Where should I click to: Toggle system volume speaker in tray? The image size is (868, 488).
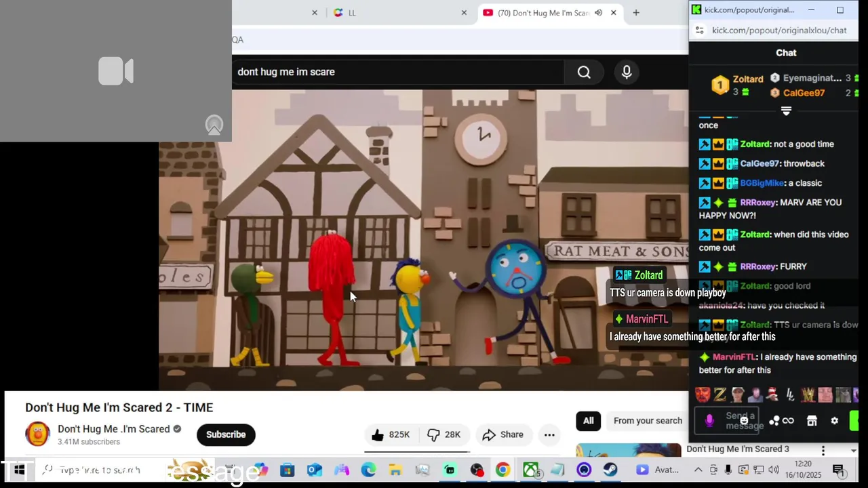pos(774,470)
